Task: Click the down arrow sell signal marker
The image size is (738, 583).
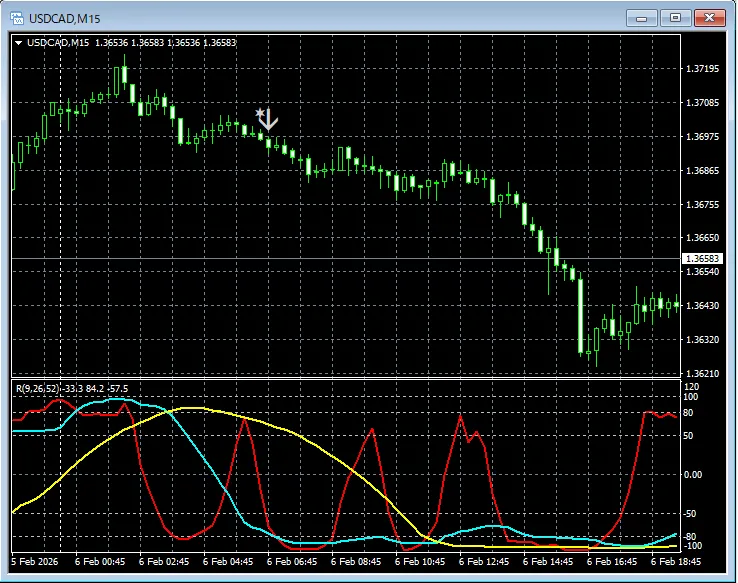Action: click(269, 121)
